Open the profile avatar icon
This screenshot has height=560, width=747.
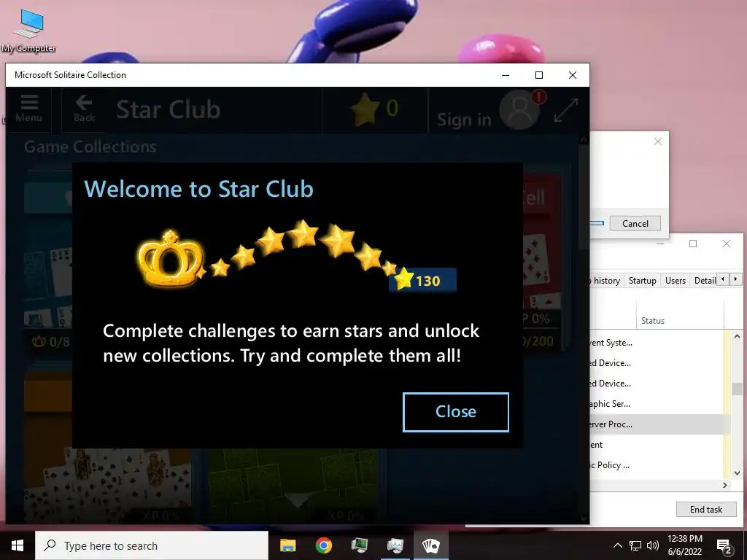(519, 111)
